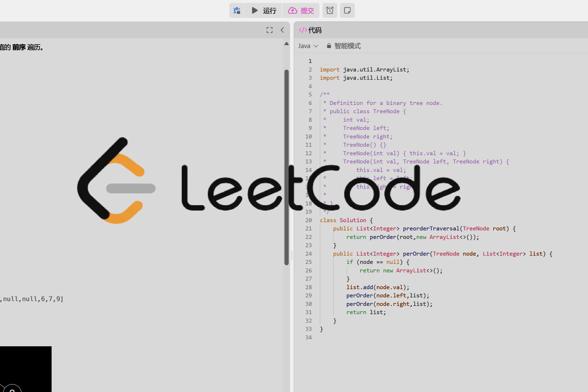
Task: Place cursor on 'return list;' line
Action: 366,312
